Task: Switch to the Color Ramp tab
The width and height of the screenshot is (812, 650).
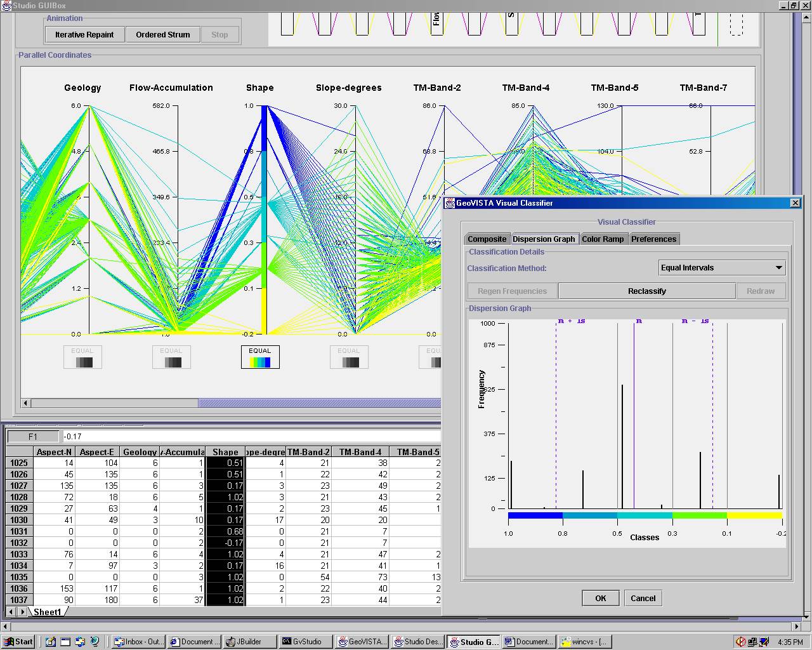Action: (603, 239)
